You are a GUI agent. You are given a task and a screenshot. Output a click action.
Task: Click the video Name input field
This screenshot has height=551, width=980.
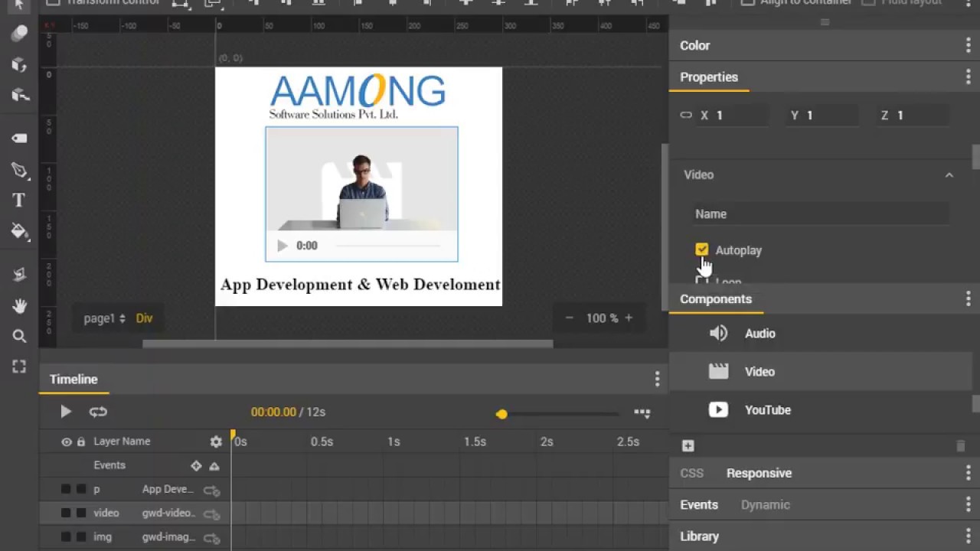(x=822, y=214)
